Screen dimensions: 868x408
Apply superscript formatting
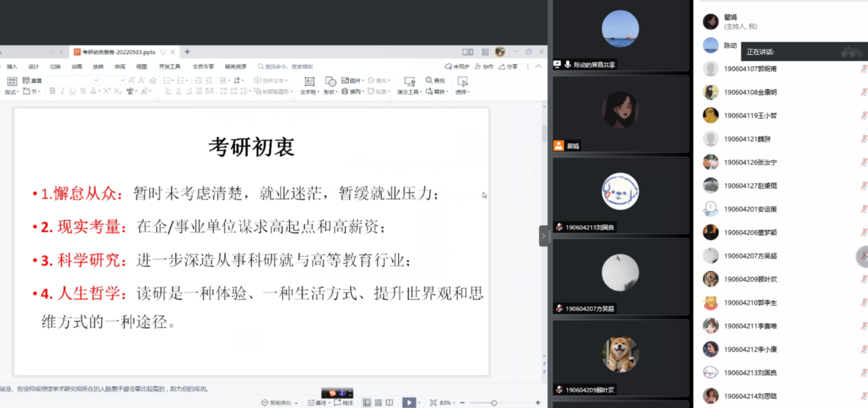click(107, 91)
